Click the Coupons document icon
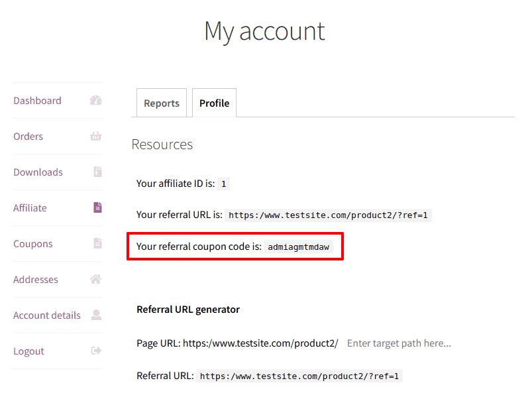 click(x=97, y=243)
